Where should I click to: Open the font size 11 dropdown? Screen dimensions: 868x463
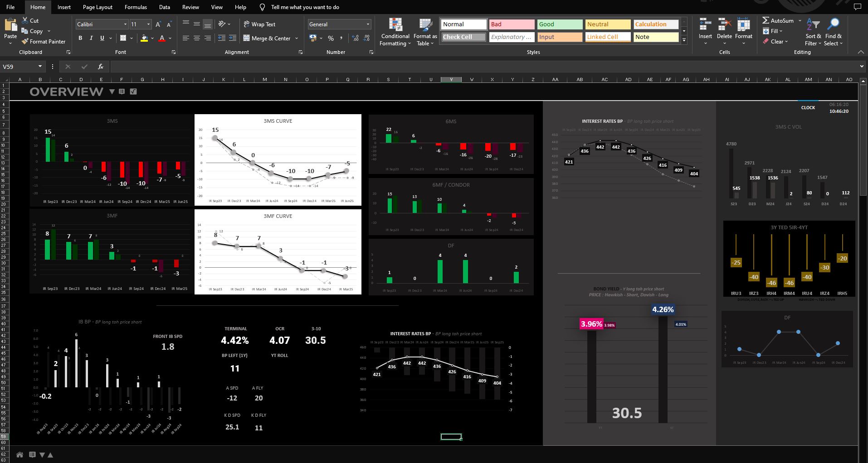tap(148, 24)
